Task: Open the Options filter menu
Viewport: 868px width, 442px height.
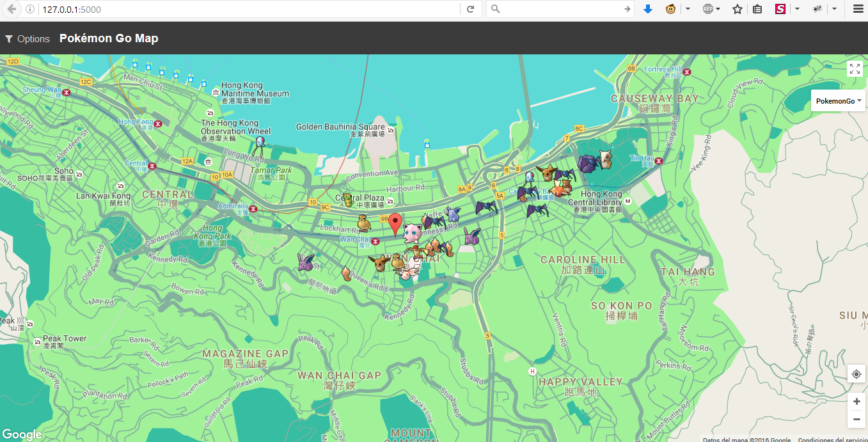Action: pyautogui.click(x=27, y=39)
